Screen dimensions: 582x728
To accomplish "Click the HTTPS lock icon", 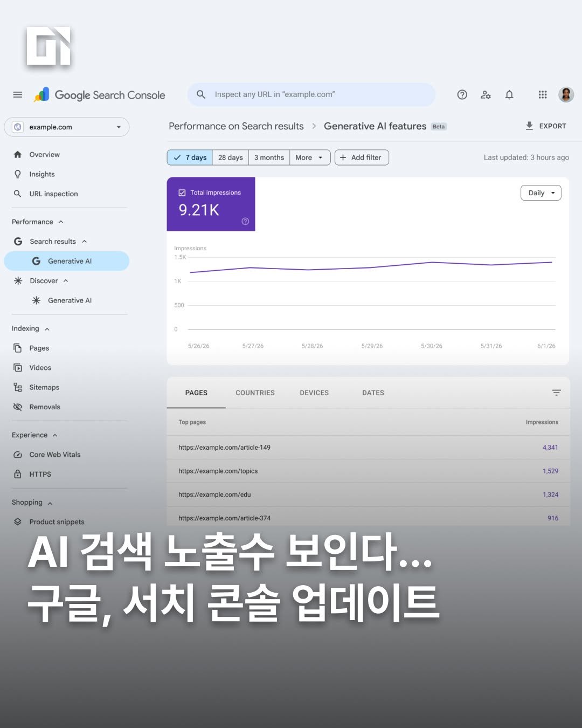I will coord(18,474).
